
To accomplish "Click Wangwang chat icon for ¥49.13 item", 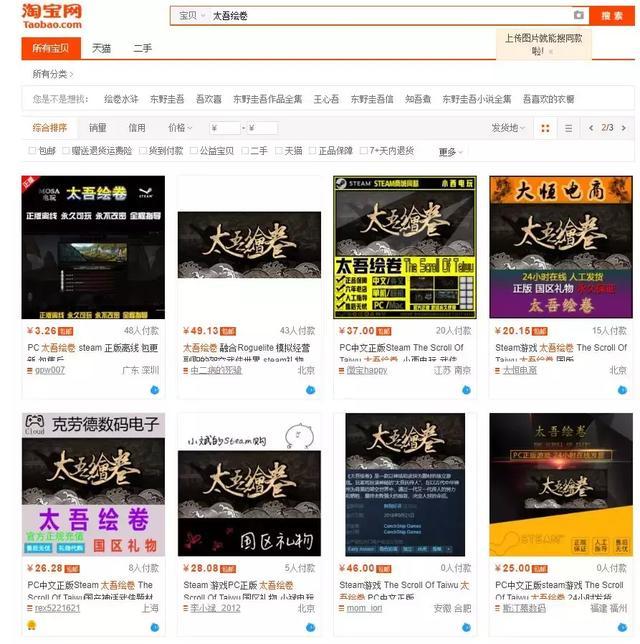I will tap(311, 390).
